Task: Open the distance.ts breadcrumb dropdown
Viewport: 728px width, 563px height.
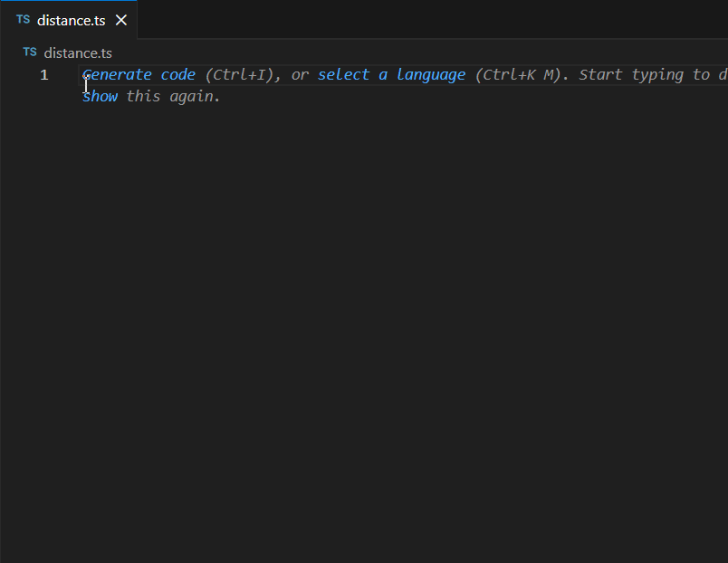Action: [x=78, y=52]
